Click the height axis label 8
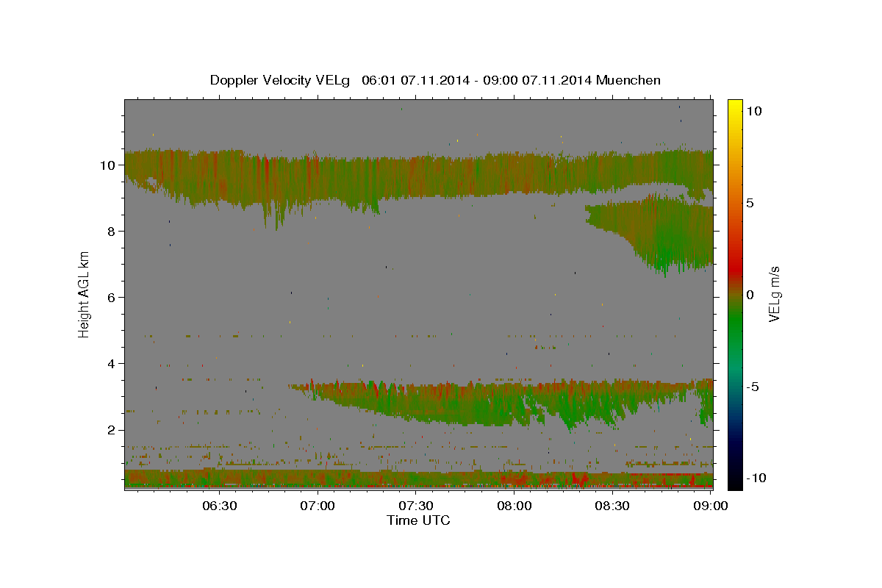This screenshot has width=882, height=588. pyautogui.click(x=112, y=232)
